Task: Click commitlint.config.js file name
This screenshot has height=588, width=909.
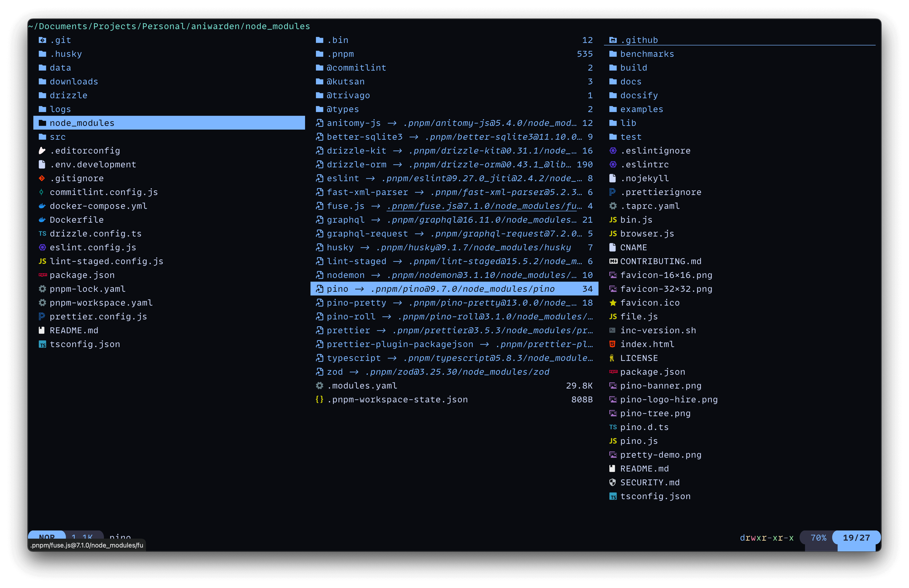Action: [x=104, y=192]
